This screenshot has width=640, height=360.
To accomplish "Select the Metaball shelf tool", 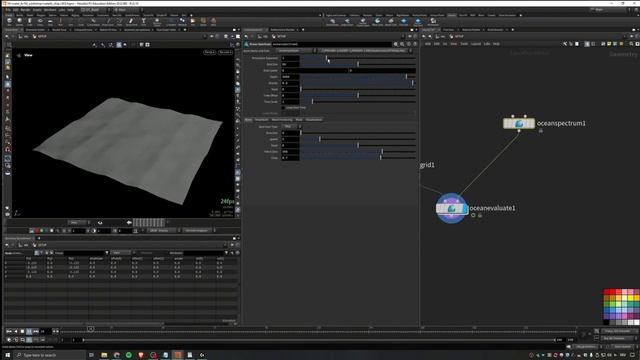I will point(182,22).
